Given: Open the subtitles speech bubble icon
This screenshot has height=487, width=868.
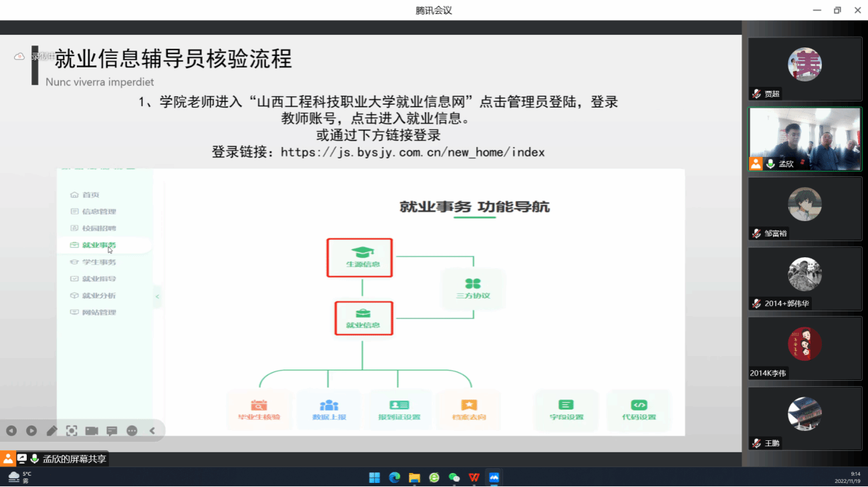Looking at the screenshot, I should pyautogui.click(x=112, y=431).
